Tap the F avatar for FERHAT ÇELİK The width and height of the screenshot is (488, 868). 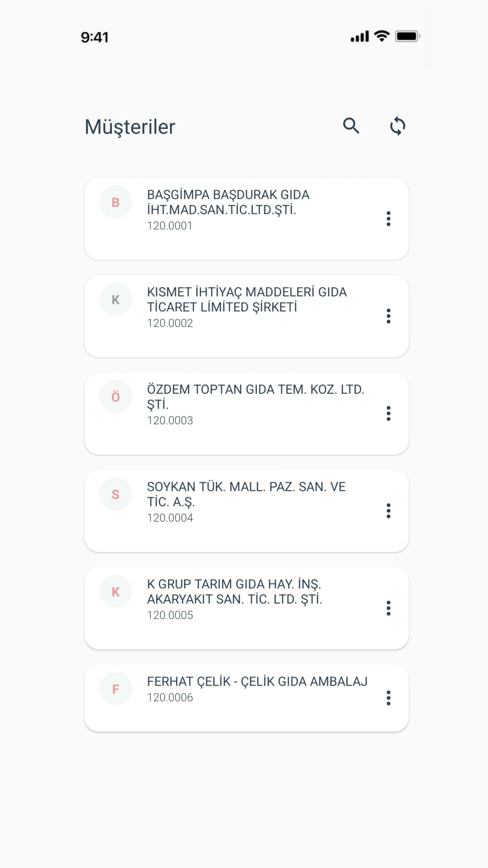(116, 689)
